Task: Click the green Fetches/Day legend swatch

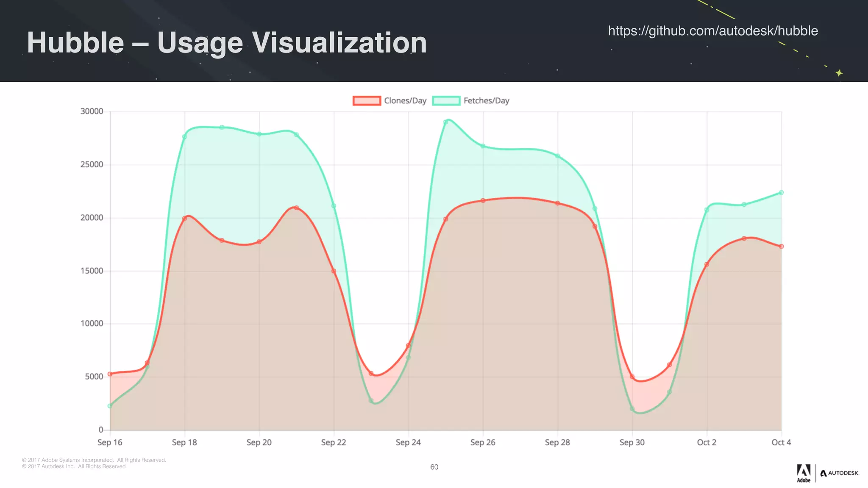Action: [446, 101]
